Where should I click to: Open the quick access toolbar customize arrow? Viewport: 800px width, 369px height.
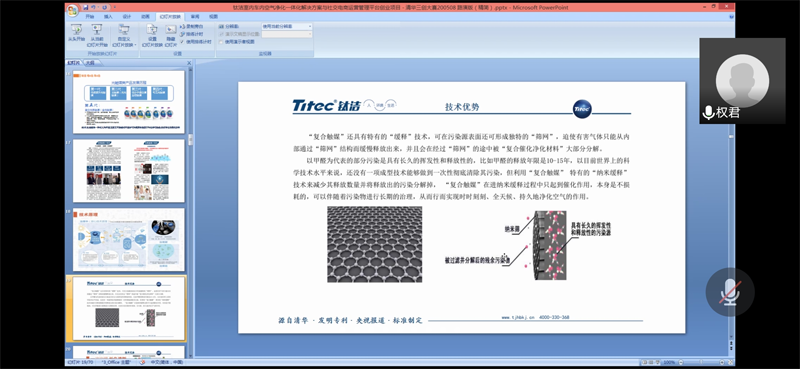[114, 7]
